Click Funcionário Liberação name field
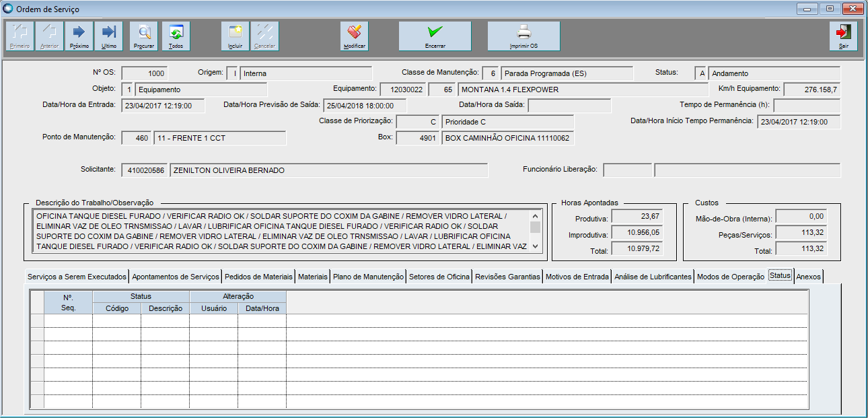868x418 pixels. pyautogui.click(x=748, y=170)
